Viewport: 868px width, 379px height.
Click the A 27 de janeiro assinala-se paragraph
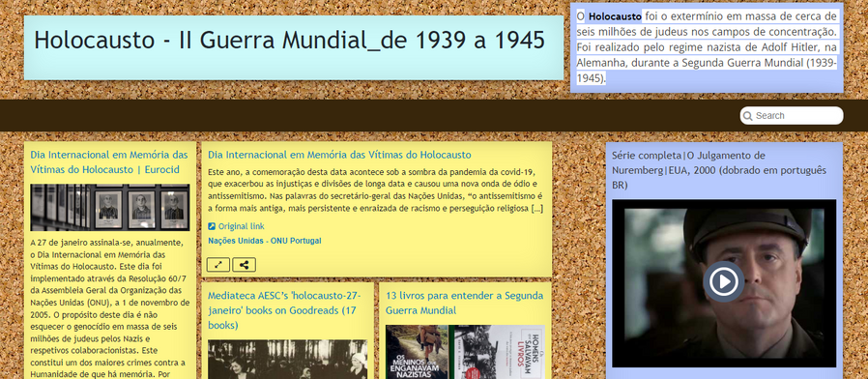(110, 309)
